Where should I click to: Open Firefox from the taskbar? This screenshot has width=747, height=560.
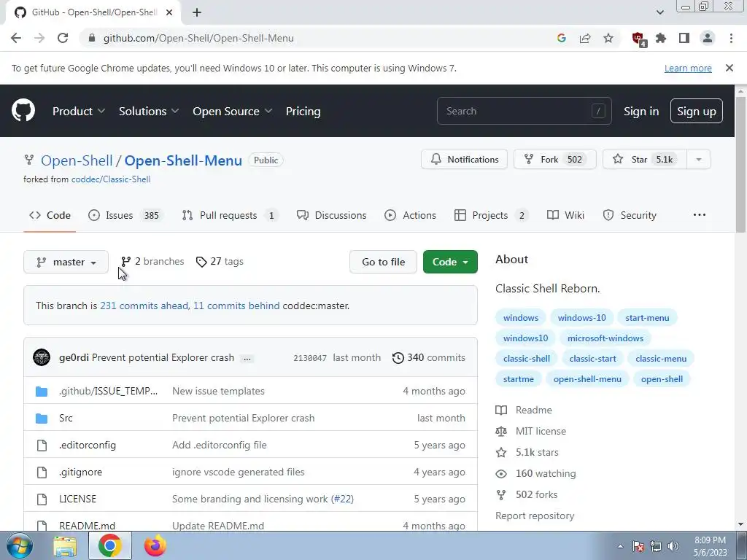(x=155, y=545)
